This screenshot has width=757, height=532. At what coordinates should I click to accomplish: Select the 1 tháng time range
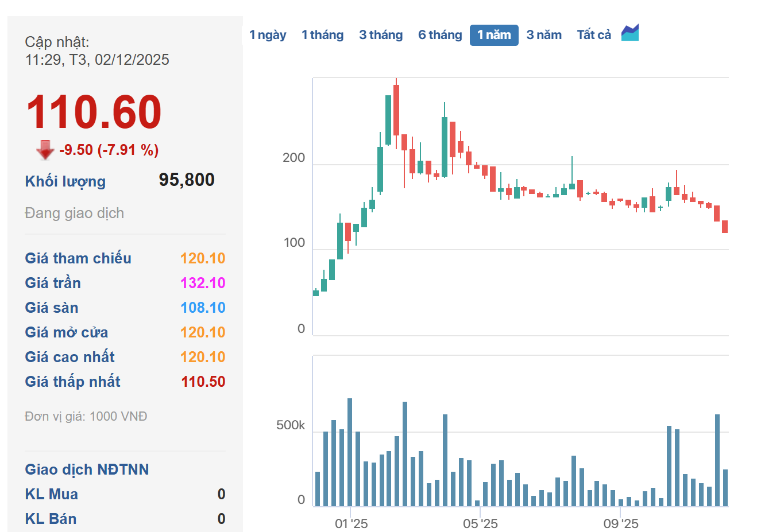click(322, 35)
